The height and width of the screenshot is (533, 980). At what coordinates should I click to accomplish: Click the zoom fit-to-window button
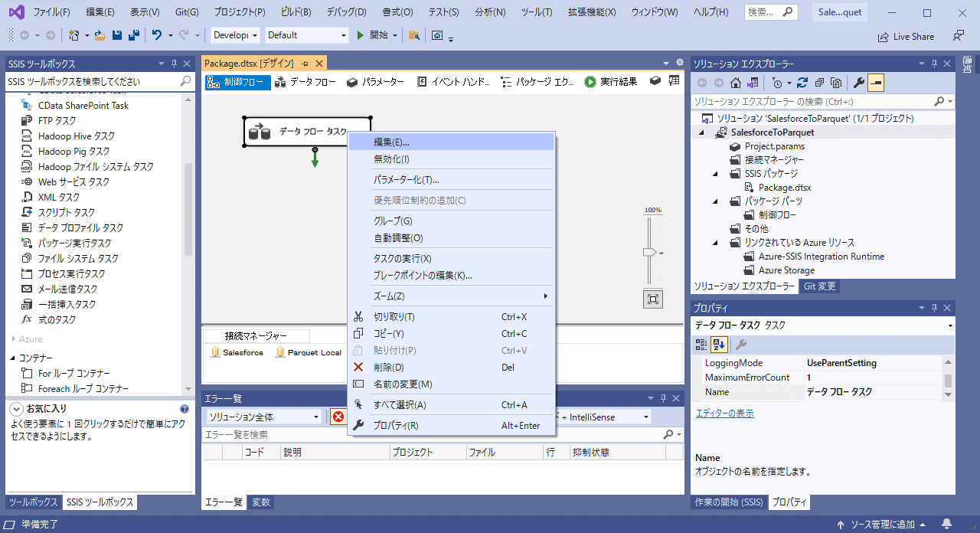[653, 299]
